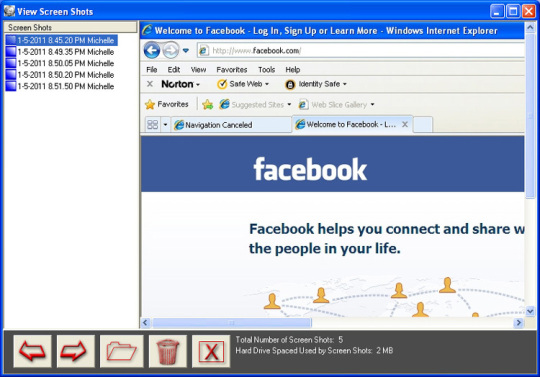Image resolution: width=540 pixels, height=377 pixels.
Task: Open the Identity Safe dropdown
Action: coord(316,84)
